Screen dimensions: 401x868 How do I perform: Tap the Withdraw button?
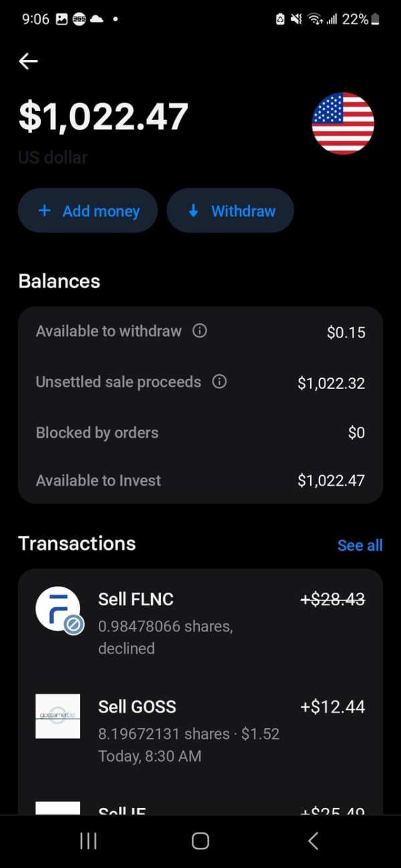231,211
